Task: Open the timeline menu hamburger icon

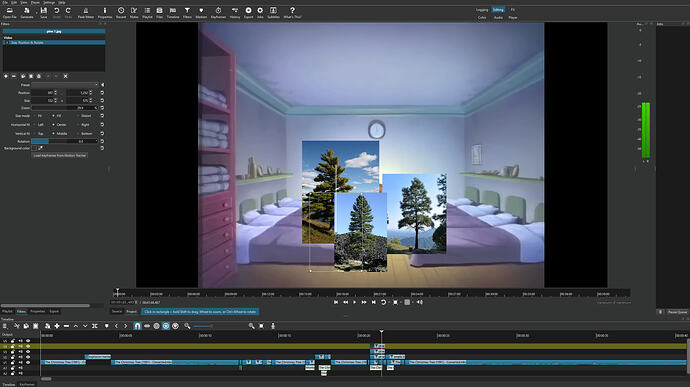Action: tap(5, 326)
